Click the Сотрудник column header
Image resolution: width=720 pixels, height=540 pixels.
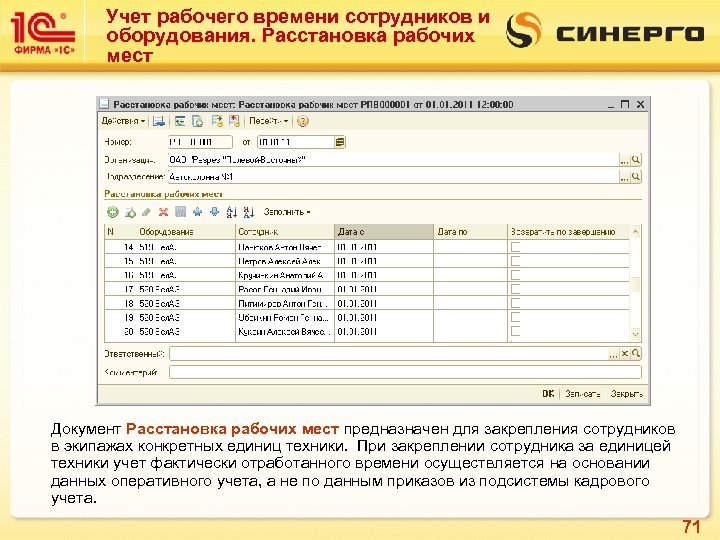tap(285, 232)
